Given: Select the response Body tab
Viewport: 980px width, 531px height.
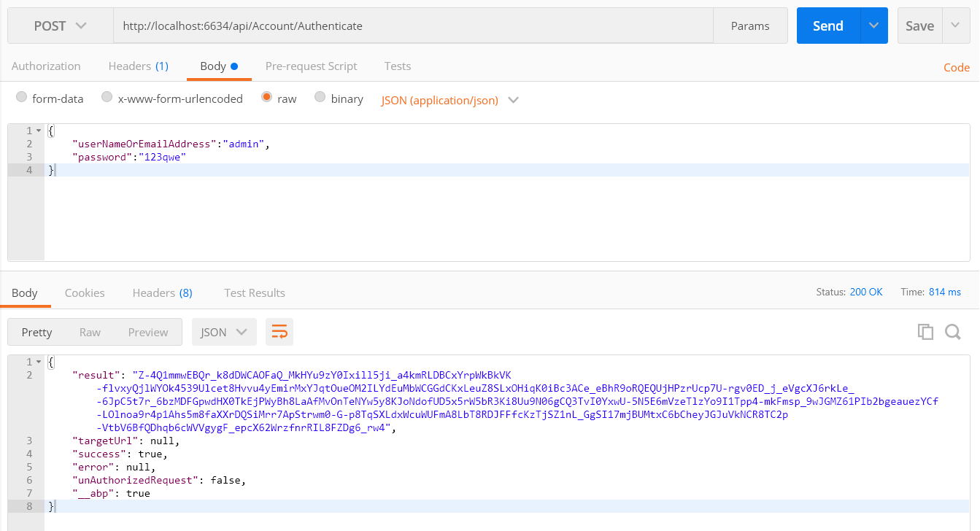Looking at the screenshot, I should point(25,292).
